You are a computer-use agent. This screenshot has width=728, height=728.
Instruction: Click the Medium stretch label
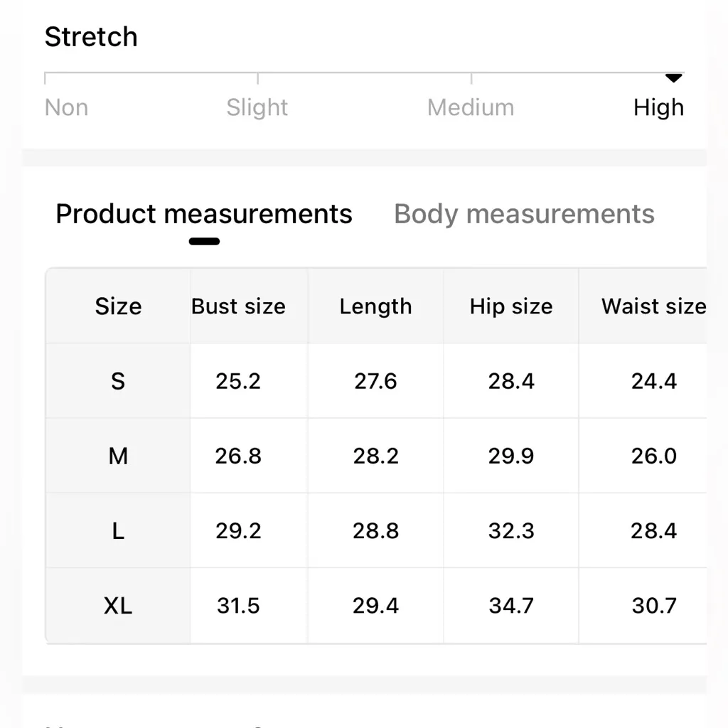[471, 107]
